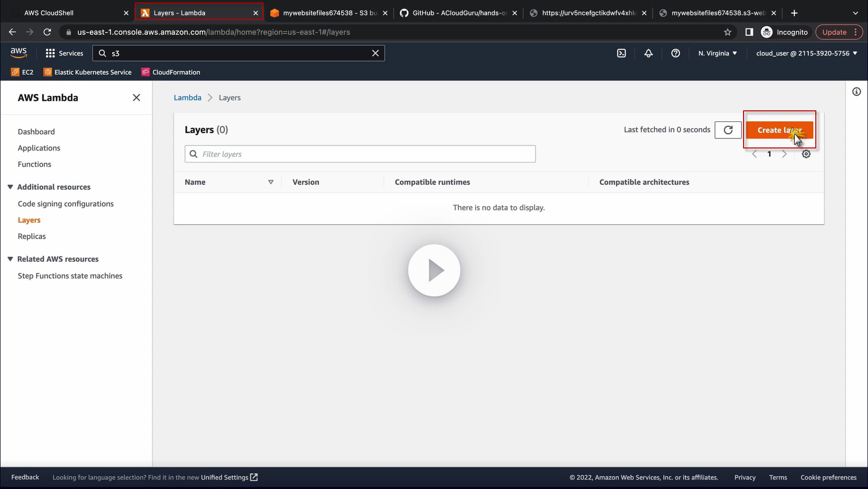868x489 pixels.
Task: Open the info panel icon
Action: coord(856,92)
